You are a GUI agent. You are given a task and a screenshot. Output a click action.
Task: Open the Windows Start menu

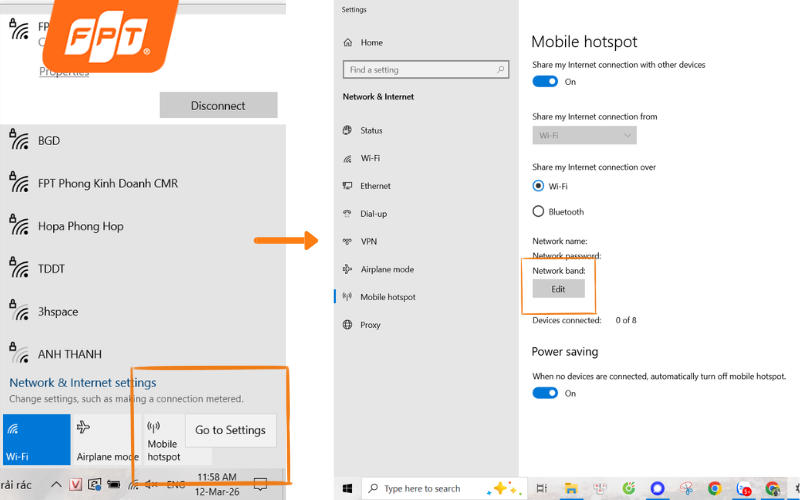coord(347,489)
